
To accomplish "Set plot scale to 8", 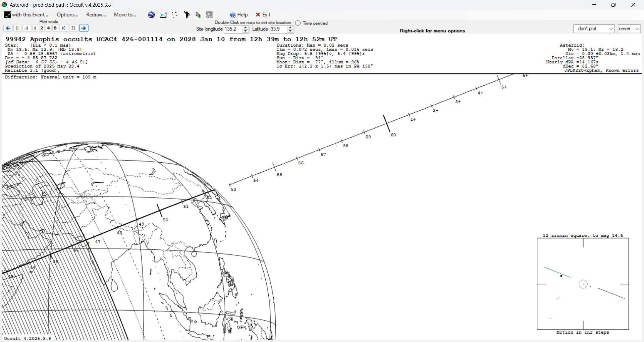I will pyautogui.click(x=55, y=28).
